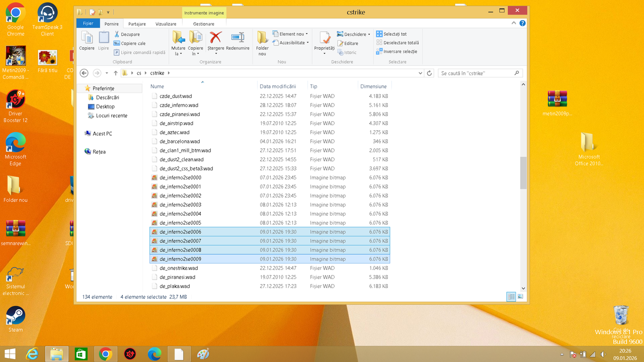Screen dimensions: 644x362
Task: Collapse the ribbon with the chevron
Action: (x=515, y=23)
